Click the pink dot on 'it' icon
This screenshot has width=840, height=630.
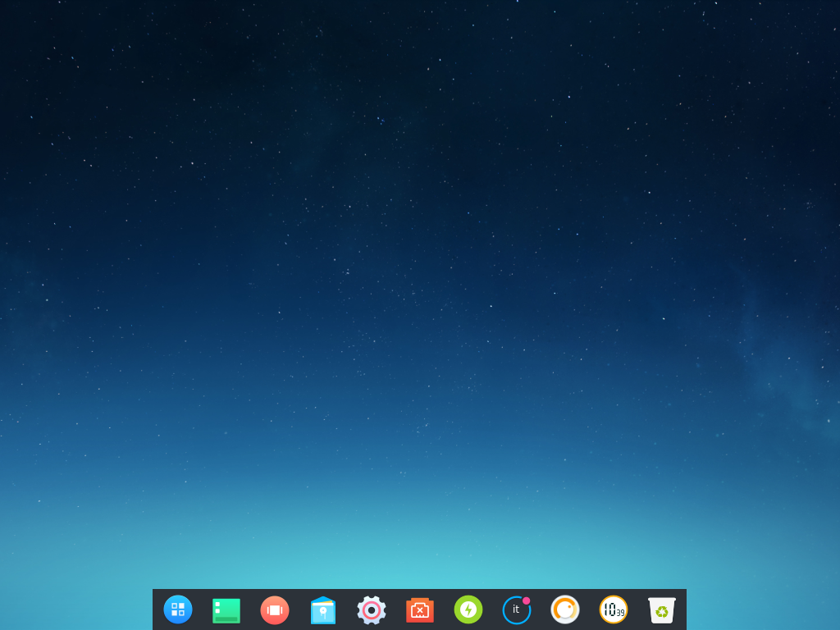pyautogui.click(x=527, y=600)
